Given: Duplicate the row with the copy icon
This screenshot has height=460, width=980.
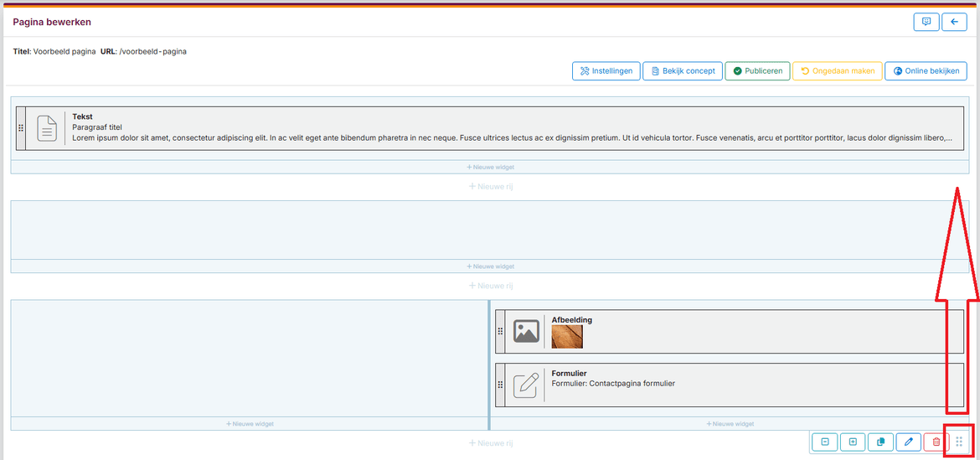Looking at the screenshot, I should pyautogui.click(x=880, y=442).
